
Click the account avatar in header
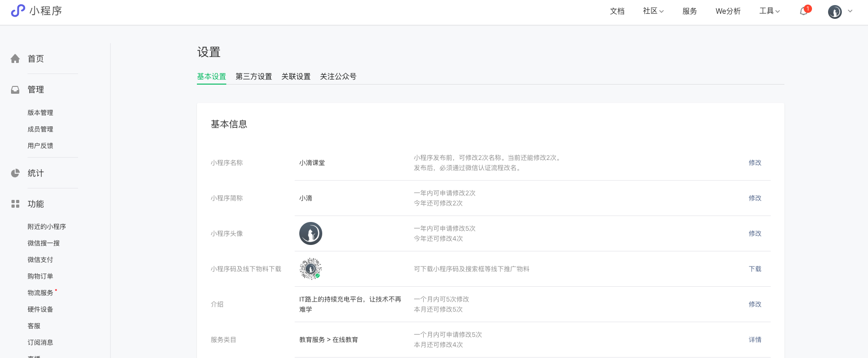[834, 11]
